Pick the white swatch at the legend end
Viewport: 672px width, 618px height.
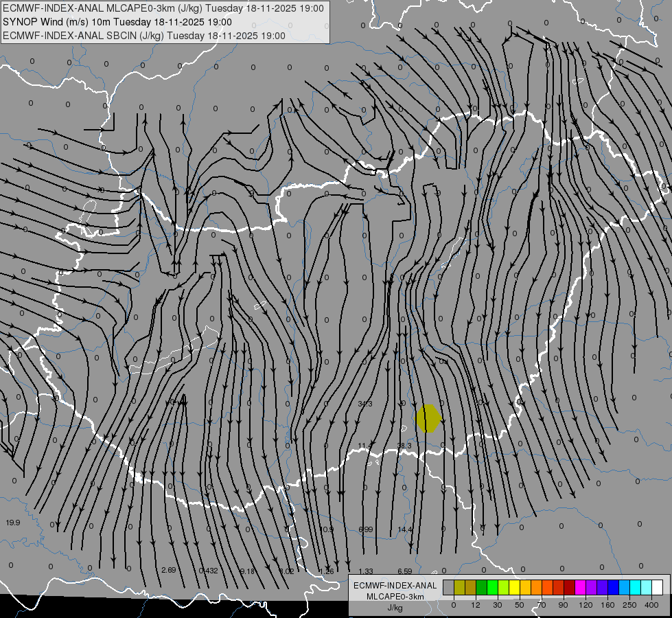(657, 587)
